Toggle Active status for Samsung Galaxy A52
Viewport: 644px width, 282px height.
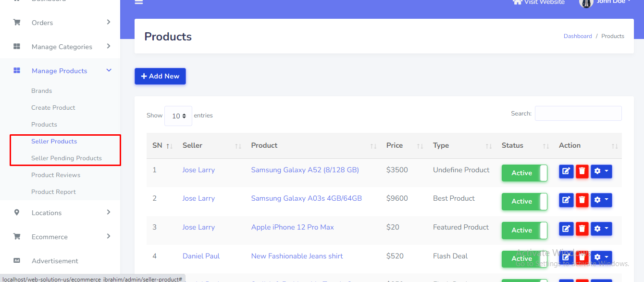pos(524,173)
